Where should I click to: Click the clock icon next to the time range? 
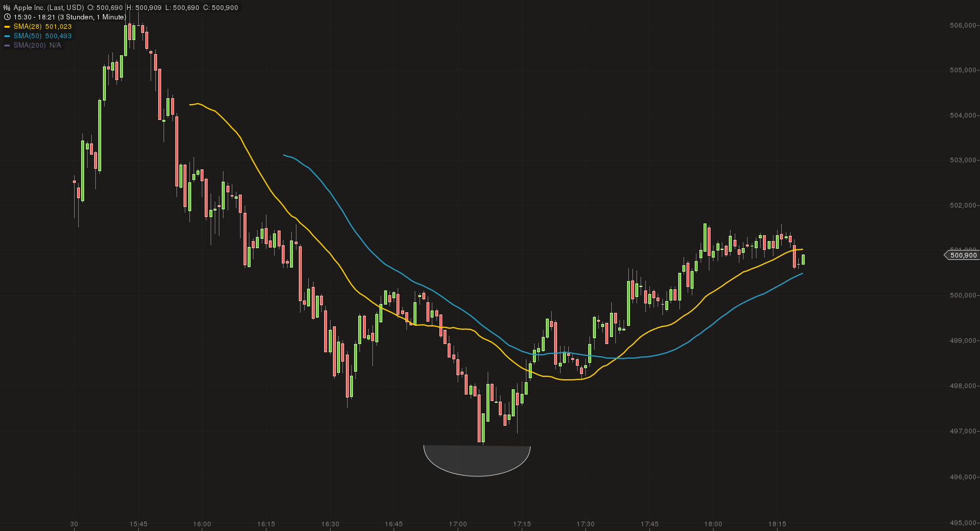coord(7,17)
